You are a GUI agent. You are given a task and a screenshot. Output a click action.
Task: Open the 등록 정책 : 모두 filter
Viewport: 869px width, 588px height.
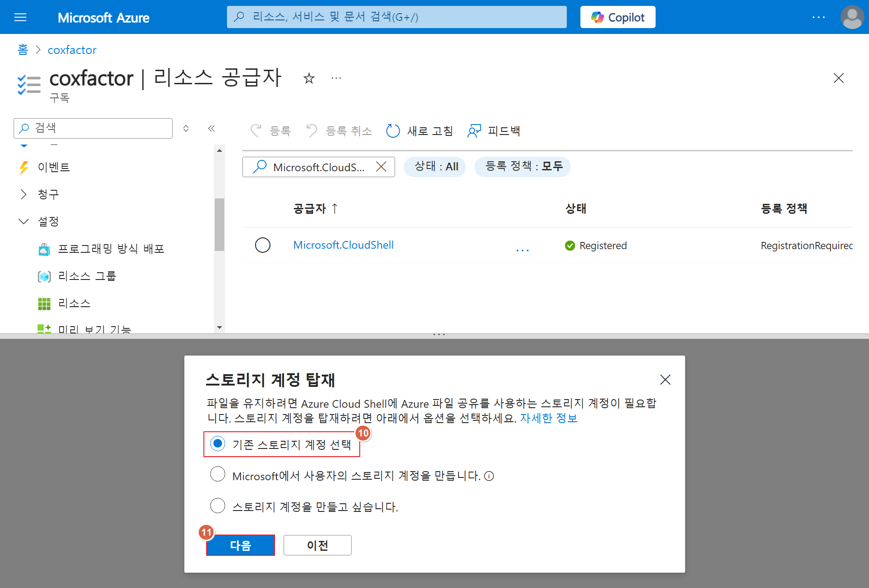522,167
